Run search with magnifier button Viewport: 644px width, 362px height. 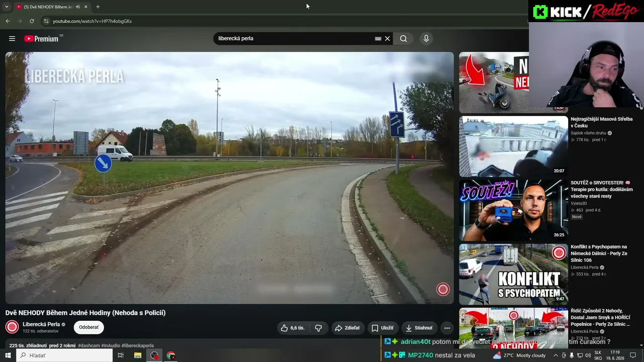tap(404, 39)
